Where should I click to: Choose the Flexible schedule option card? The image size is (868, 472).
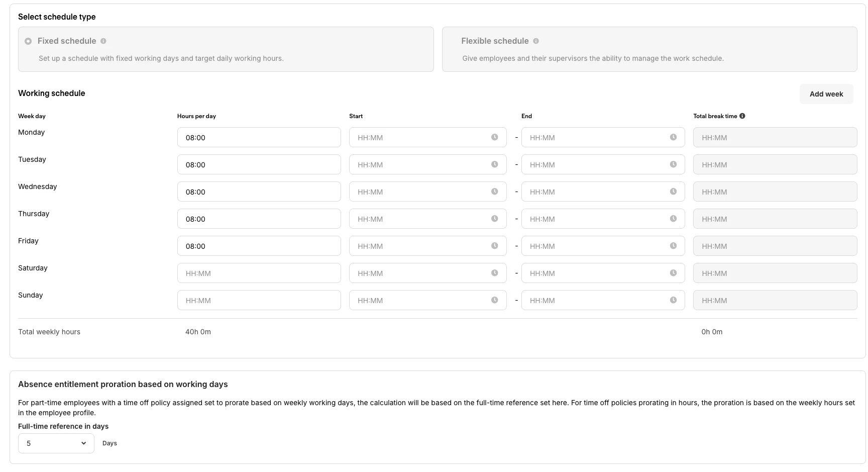[x=649, y=49]
